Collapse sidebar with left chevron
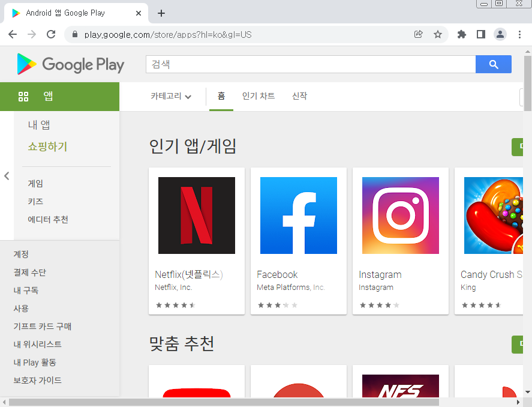The width and height of the screenshot is (532, 407). (x=7, y=176)
